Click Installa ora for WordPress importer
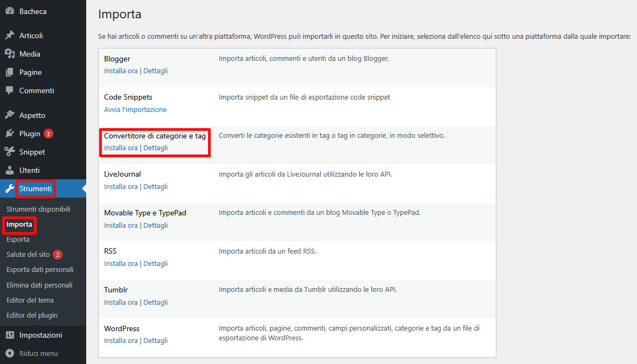Viewport: 637px width, 364px height. coord(121,340)
